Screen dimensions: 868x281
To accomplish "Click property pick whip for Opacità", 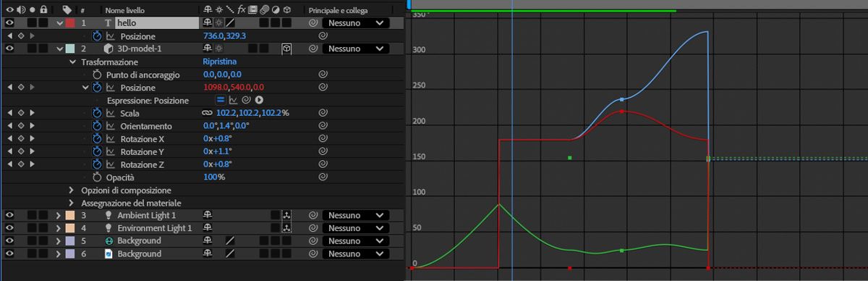I will [323, 177].
